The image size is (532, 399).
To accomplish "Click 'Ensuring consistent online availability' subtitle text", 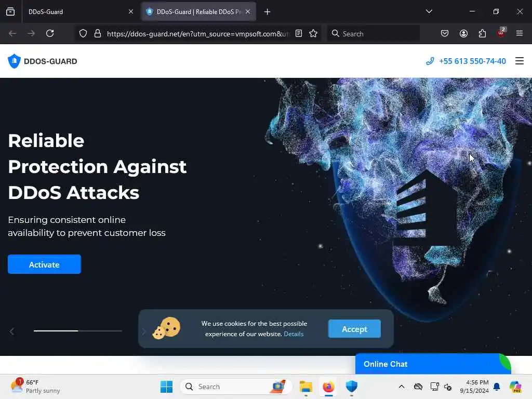I will pos(87,227).
